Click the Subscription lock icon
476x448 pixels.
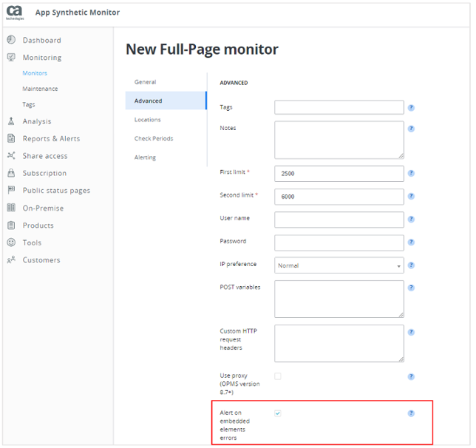coord(11,173)
